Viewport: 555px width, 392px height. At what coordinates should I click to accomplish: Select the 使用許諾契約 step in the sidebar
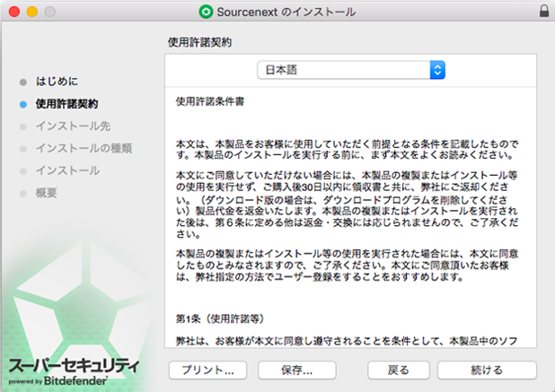[x=66, y=104]
